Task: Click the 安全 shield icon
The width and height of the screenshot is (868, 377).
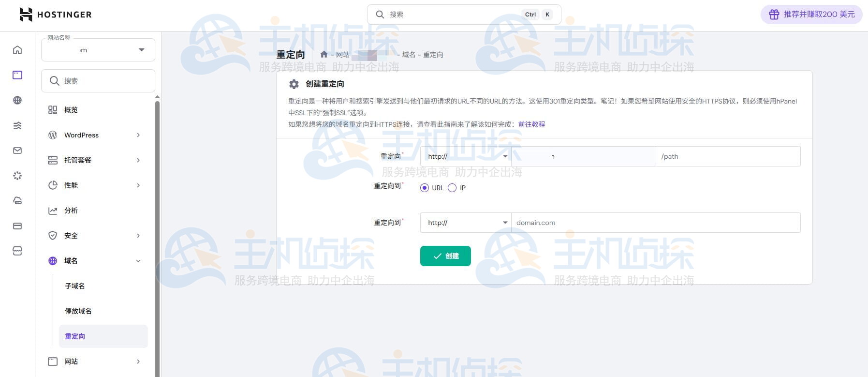Action: pyautogui.click(x=53, y=236)
